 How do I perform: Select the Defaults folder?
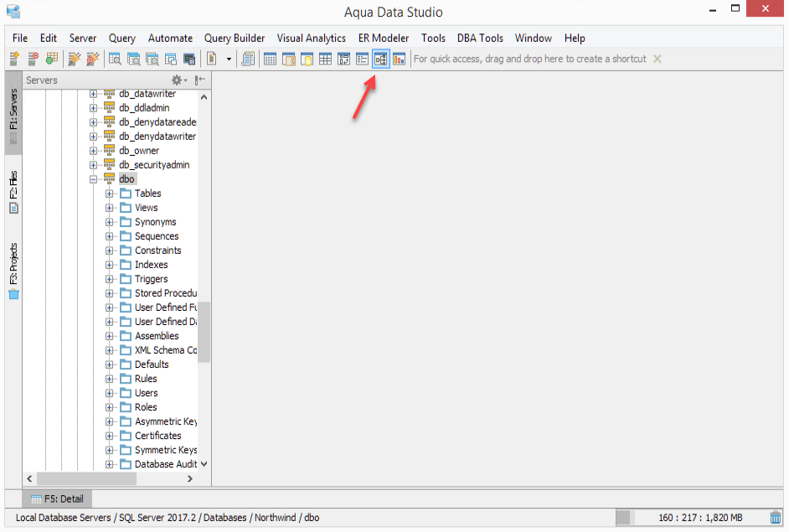152,364
